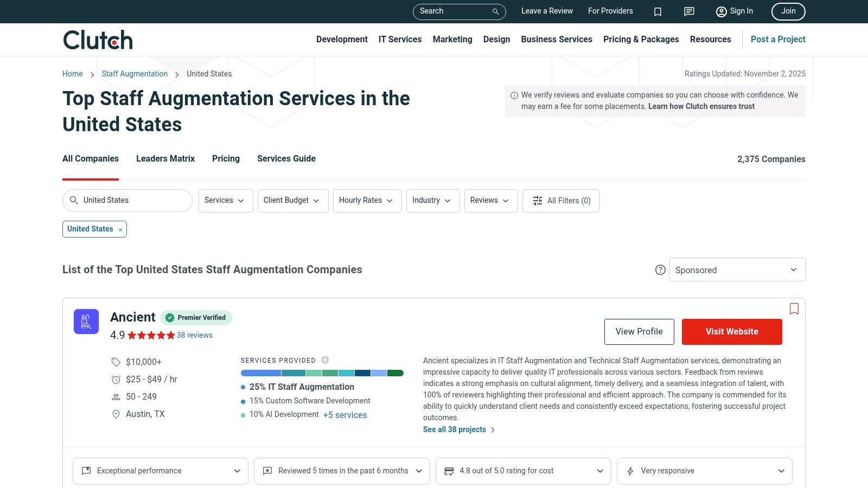Click the services provided color bar
This screenshot has width=868, height=488.
[322, 373]
